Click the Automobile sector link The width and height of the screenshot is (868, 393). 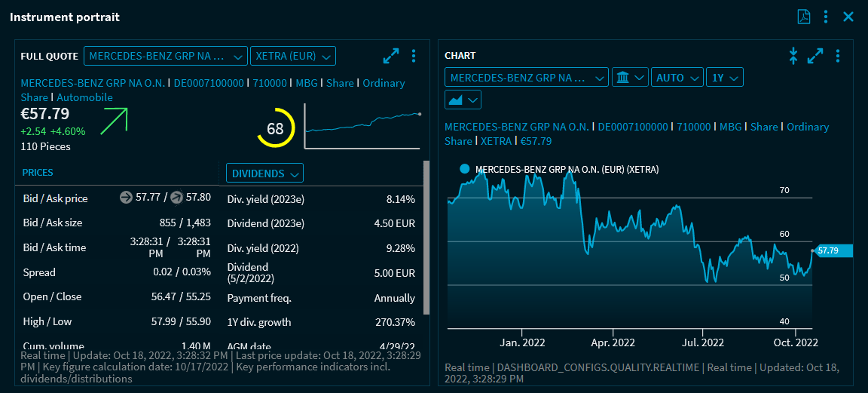(x=84, y=97)
